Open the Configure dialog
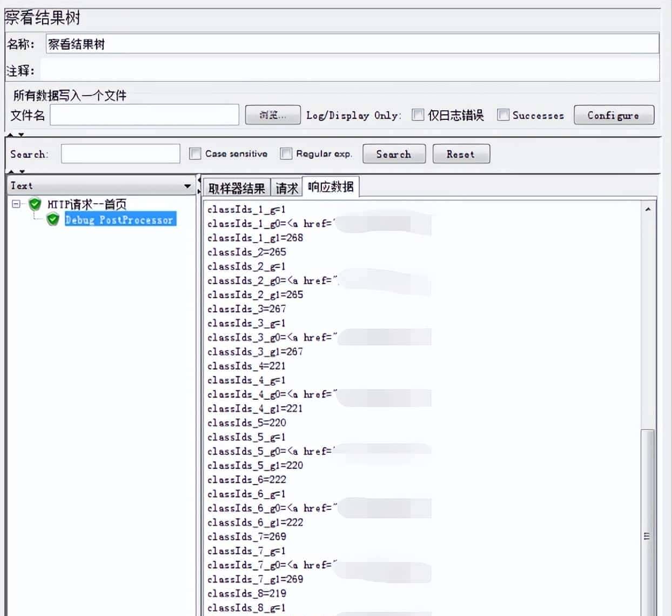This screenshot has width=672, height=616. [x=613, y=115]
